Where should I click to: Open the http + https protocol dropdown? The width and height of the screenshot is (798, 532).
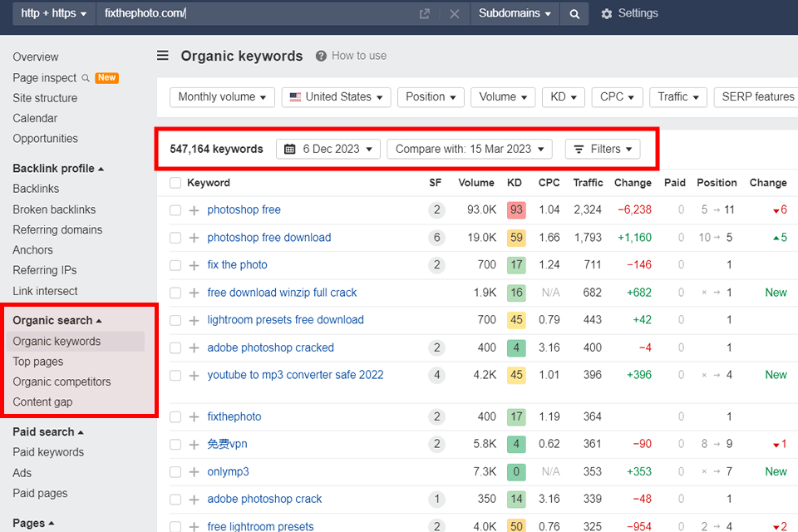click(54, 14)
